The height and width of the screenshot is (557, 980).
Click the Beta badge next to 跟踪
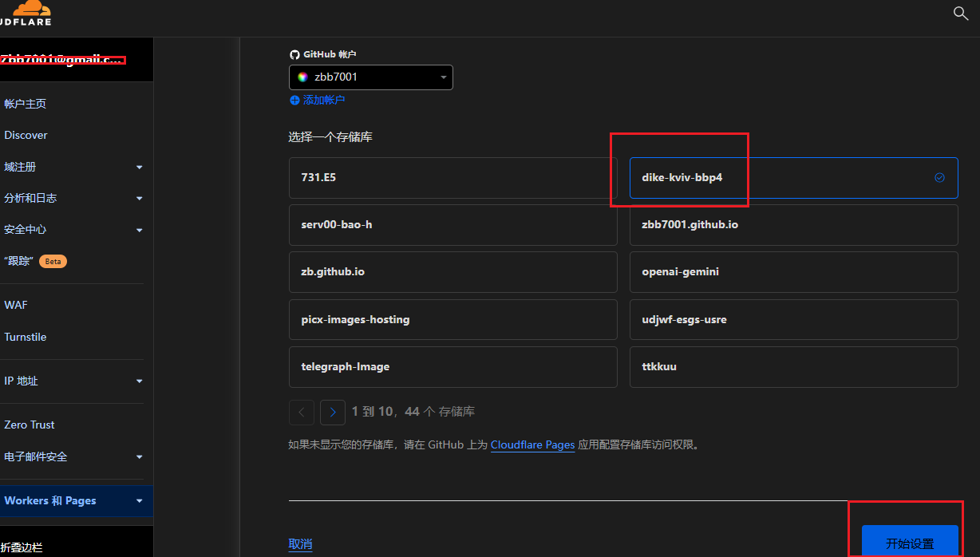[53, 262]
